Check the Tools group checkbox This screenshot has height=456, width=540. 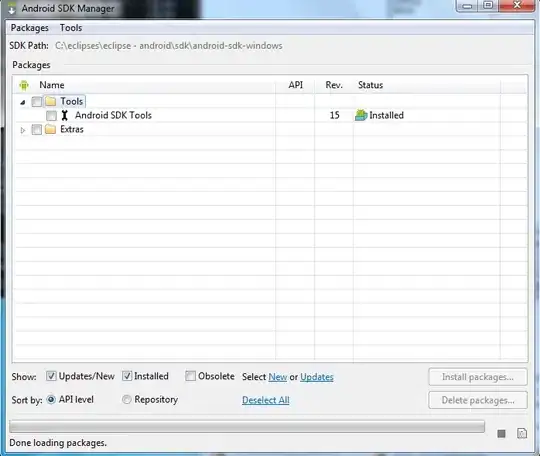[37, 102]
